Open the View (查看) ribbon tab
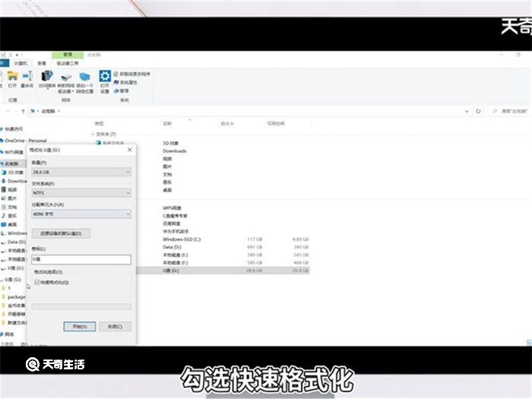 tap(41, 63)
